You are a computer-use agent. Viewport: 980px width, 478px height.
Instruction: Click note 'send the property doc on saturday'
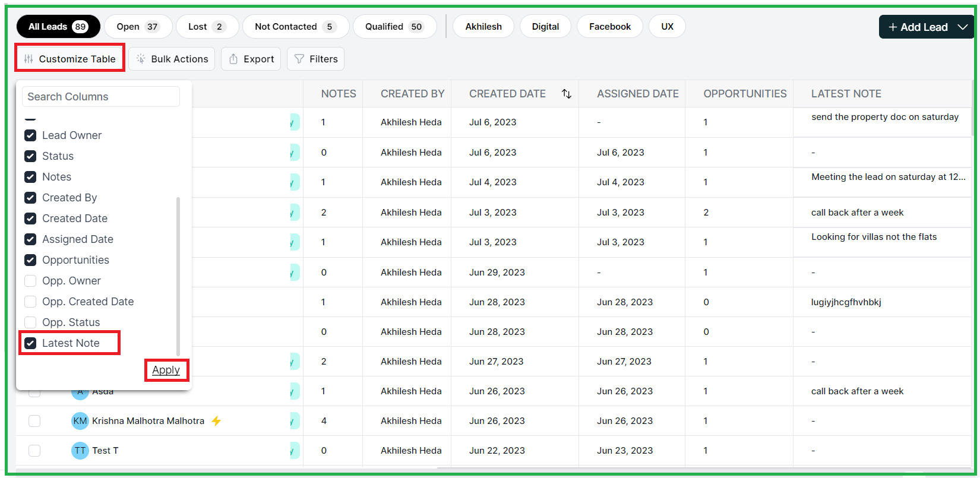click(x=885, y=117)
